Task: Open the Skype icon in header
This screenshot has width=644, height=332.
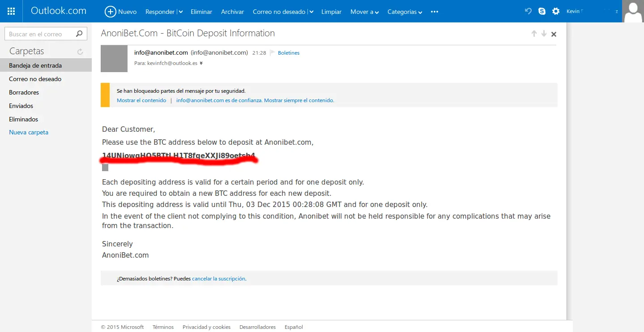Action: [542, 11]
